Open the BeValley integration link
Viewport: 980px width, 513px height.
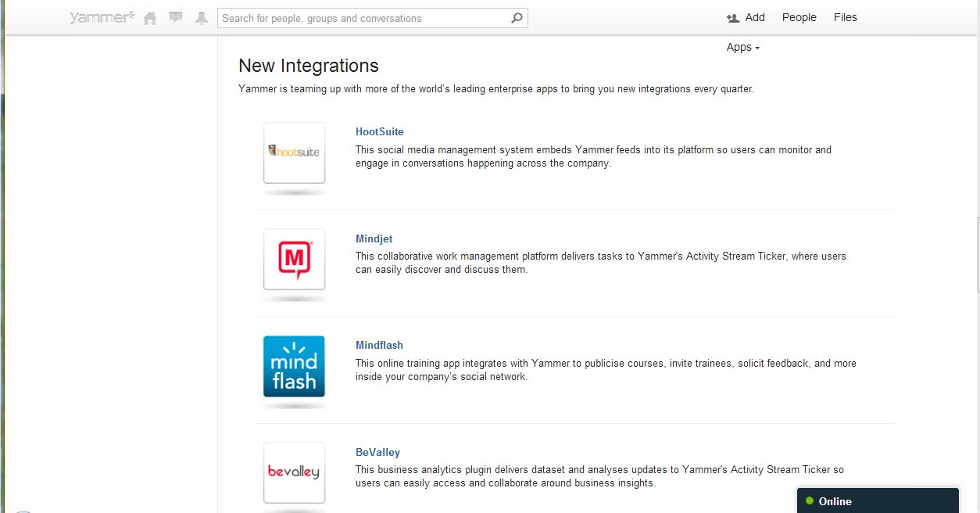[377, 452]
